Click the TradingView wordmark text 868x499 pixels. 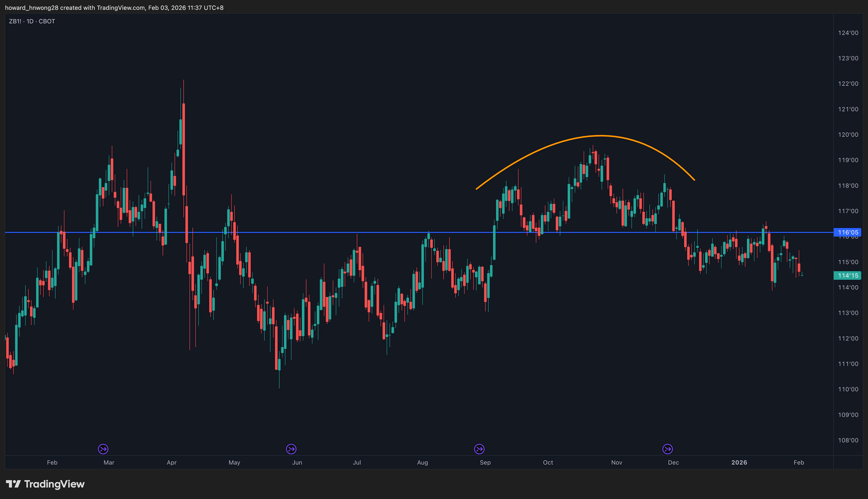(x=54, y=484)
